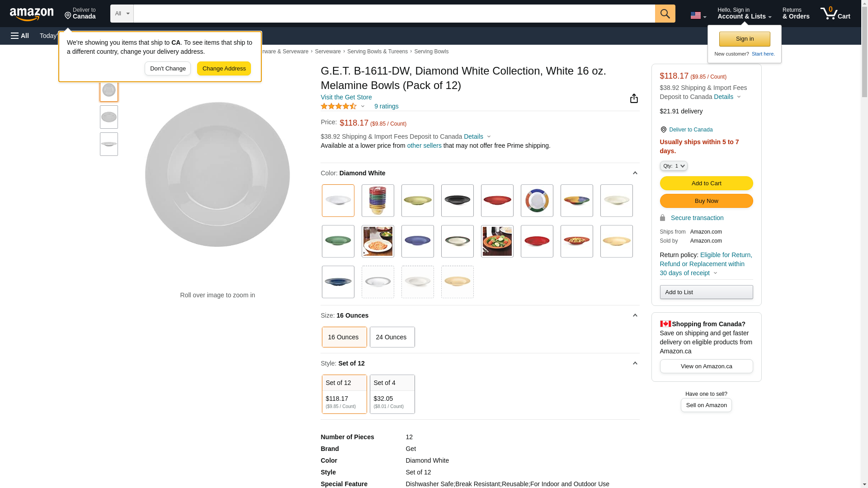
Task: Open the shopping cart
Action: pos(835,14)
